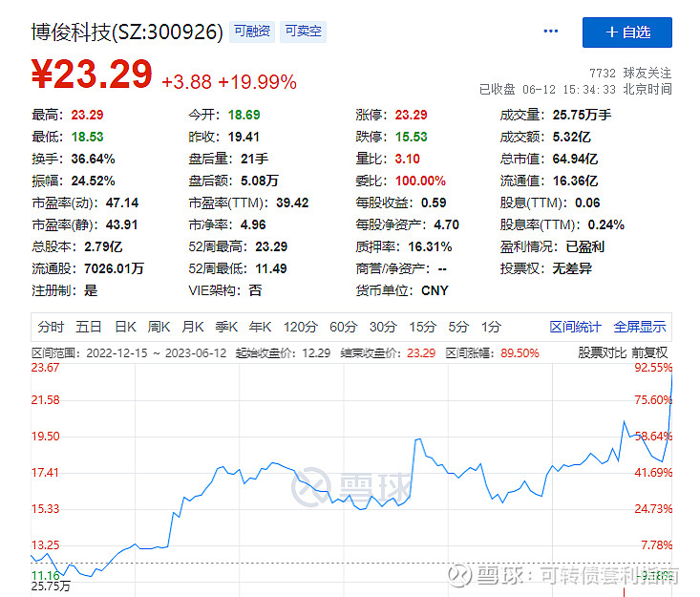Click the 可融资 tag
The height and width of the screenshot is (597, 700).
pos(252,32)
